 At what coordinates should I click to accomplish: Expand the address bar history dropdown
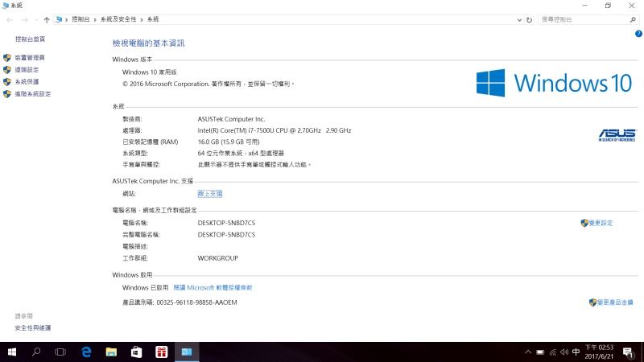[518, 19]
